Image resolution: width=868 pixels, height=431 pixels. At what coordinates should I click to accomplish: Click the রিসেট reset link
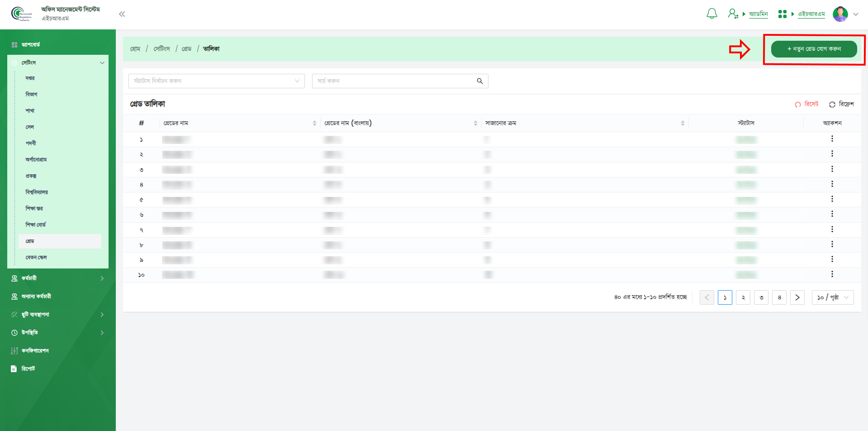[807, 104]
